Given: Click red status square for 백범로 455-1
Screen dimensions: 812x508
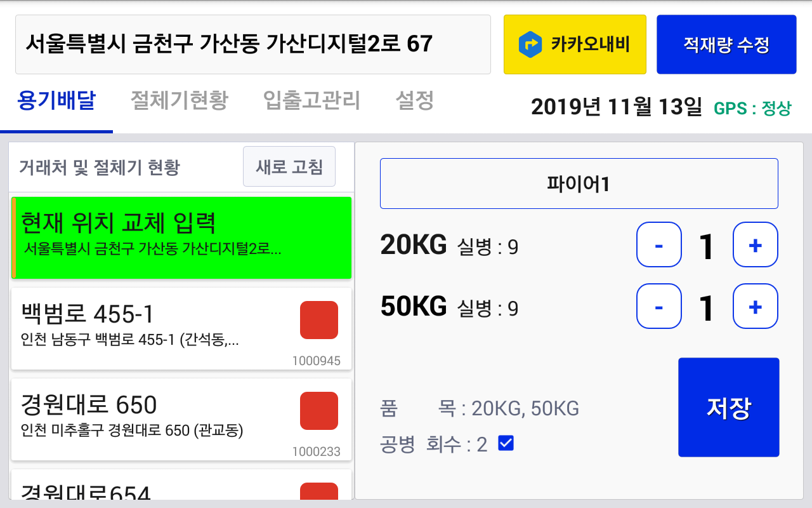Looking at the screenshot, I should (319, 320).
